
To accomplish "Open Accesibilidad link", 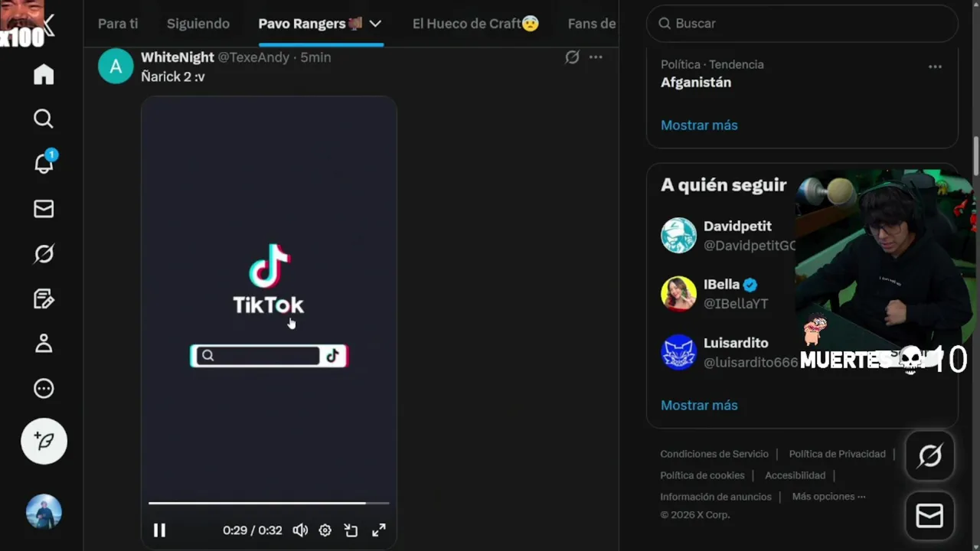I will coord(795,475).
